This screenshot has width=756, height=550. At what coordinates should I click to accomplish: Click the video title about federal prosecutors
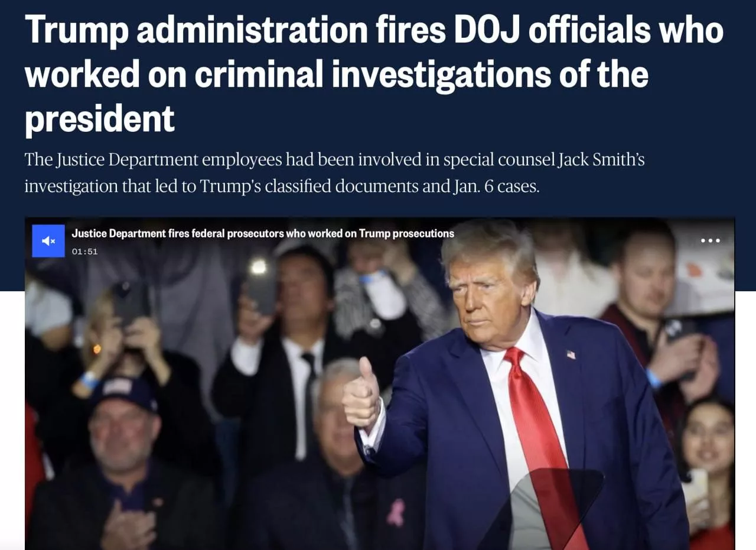click(263, 233)
